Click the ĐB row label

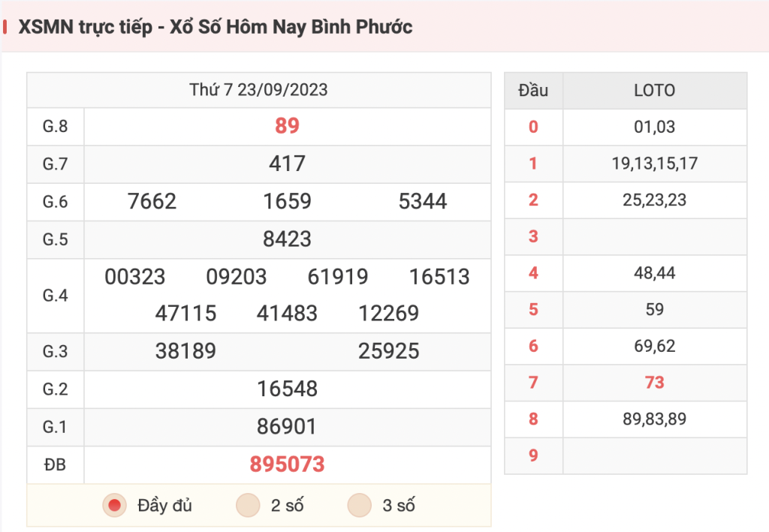pos(55,464)
